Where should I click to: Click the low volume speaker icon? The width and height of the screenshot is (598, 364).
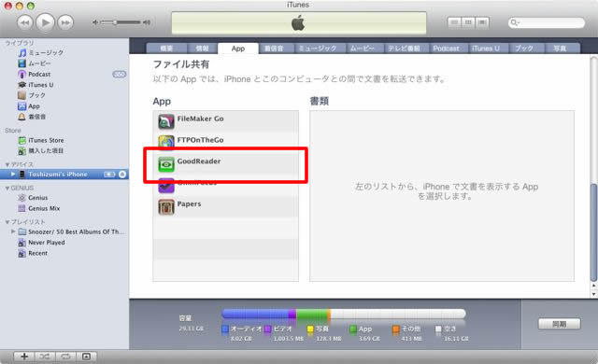(95, 22)
